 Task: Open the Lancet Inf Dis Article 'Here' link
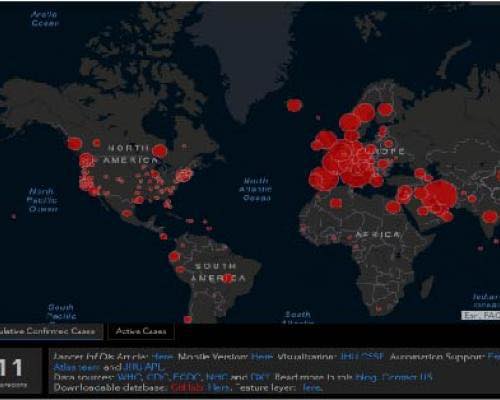[162, 357]
